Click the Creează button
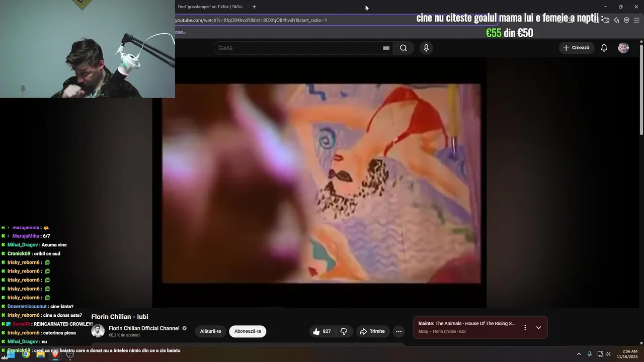 [x=576, y=48]
